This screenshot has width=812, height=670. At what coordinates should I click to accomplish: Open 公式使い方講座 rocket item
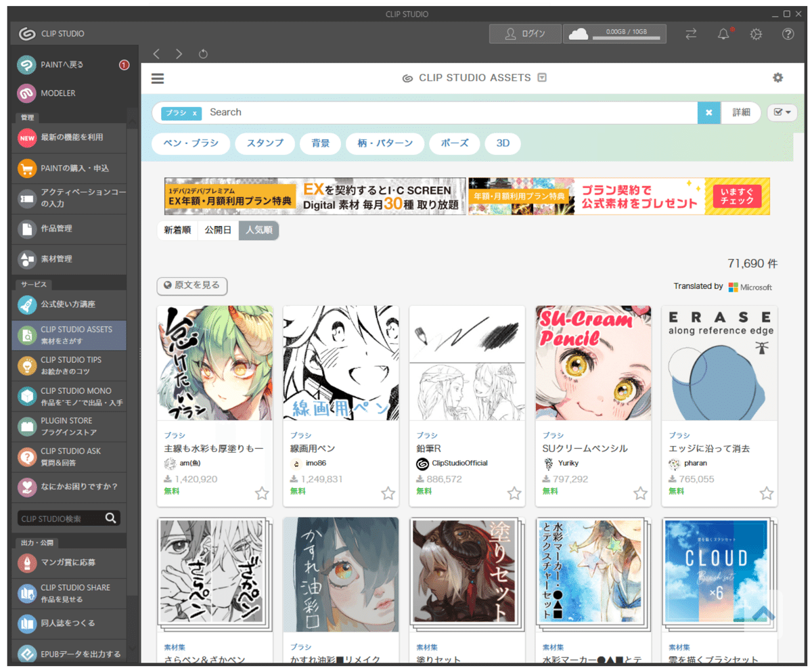tap(70, 305)
